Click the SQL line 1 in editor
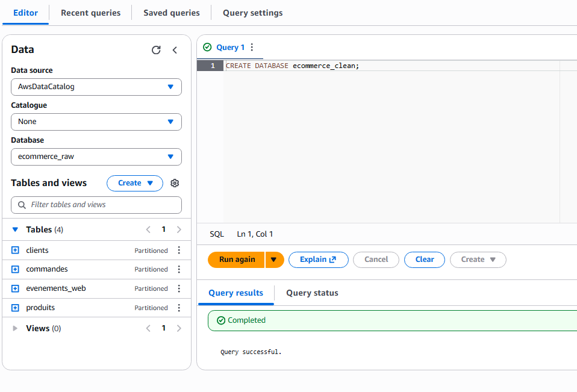Screen dimensions: 577x392 [x=292, y=66]
